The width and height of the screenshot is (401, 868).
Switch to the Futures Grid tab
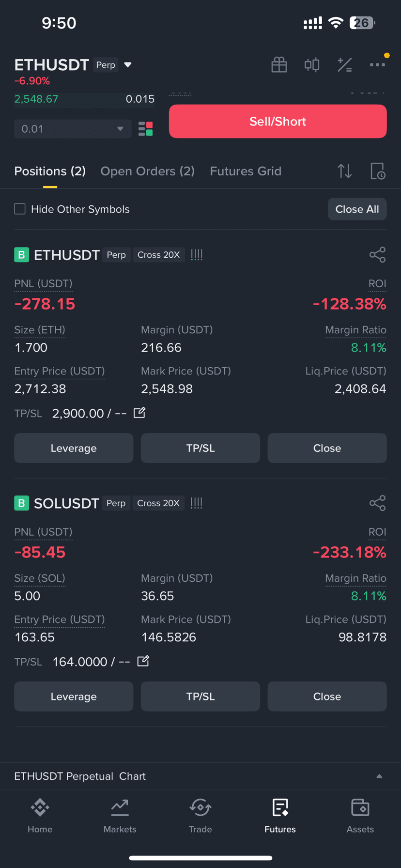(x=246, y=171)
